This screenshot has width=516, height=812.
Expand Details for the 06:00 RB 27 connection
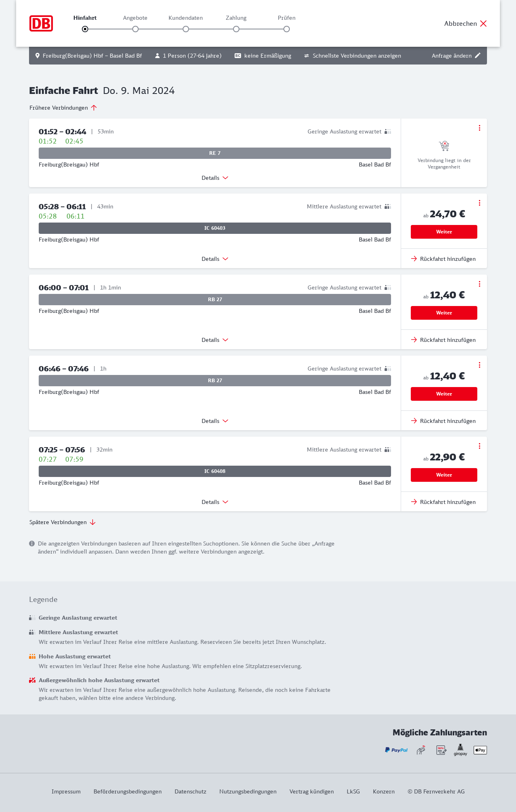click(x=215, y=340)
